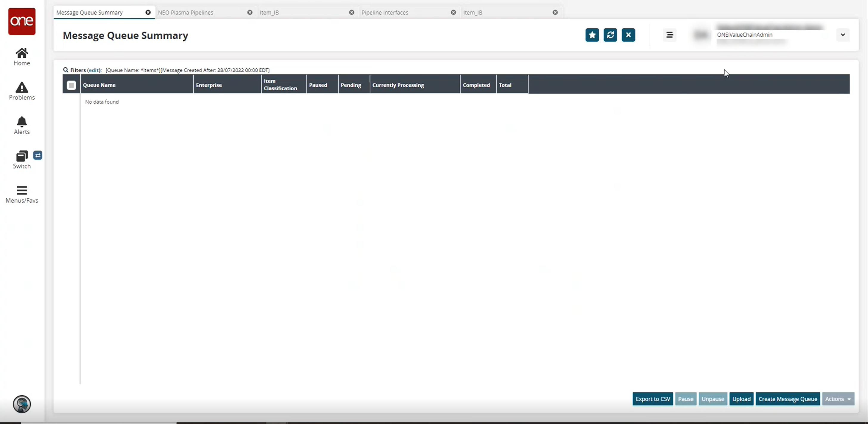Toggle the filter edit option
Screen dimensions: 868x424
coord(94,70)
